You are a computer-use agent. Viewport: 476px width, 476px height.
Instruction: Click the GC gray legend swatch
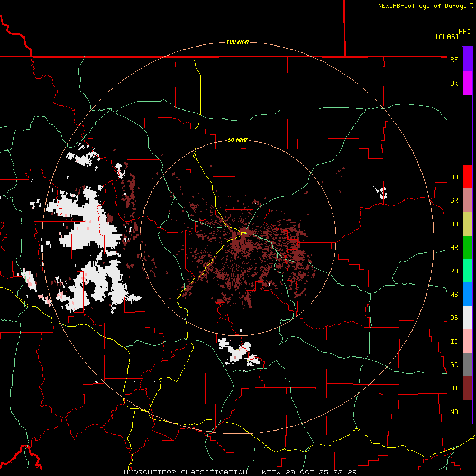click(x=467, y=364)
